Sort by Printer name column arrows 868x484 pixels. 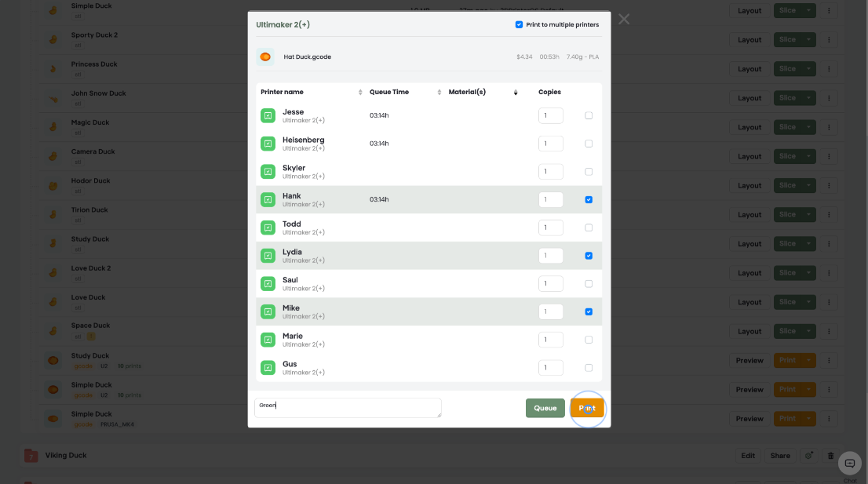[360, 93]
